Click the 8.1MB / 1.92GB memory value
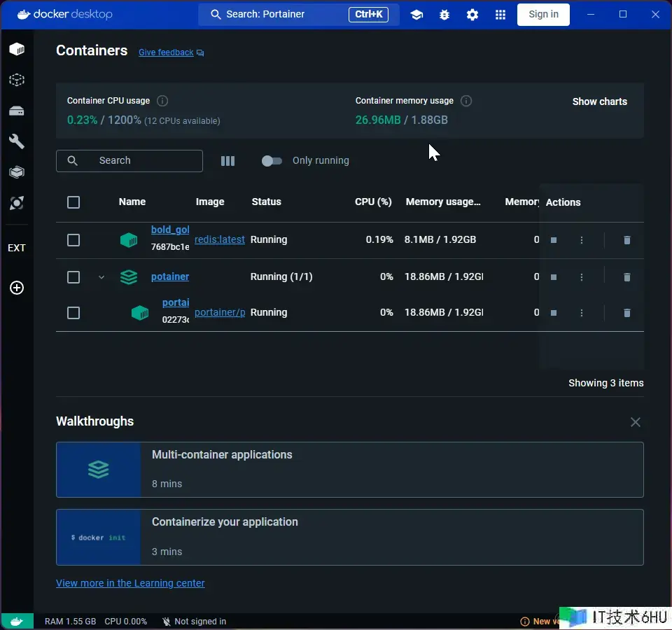Viewport: 672px width, 630px height. tap(440, 239)
